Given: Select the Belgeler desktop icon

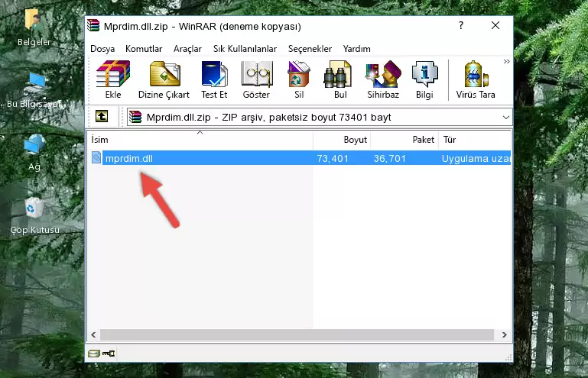Looking at the screenshot, I should coord(34,27).
